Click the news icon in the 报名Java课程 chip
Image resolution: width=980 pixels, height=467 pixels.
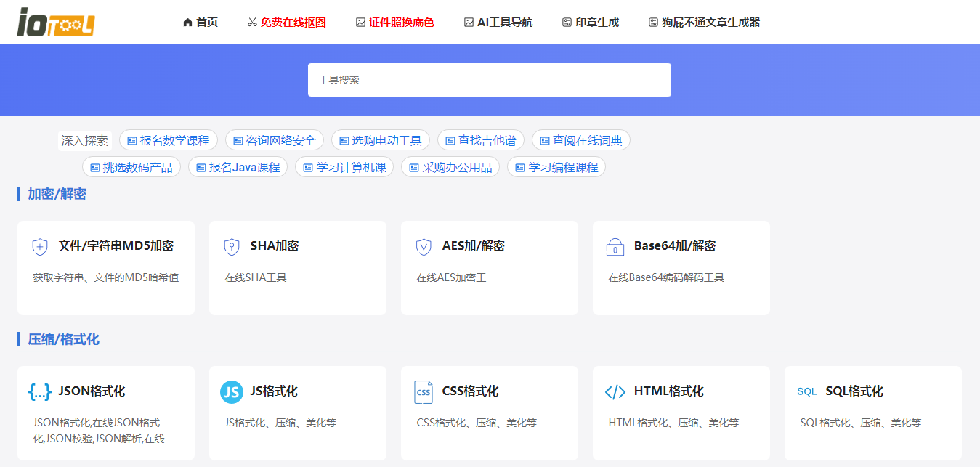click(x=201, y=168)
